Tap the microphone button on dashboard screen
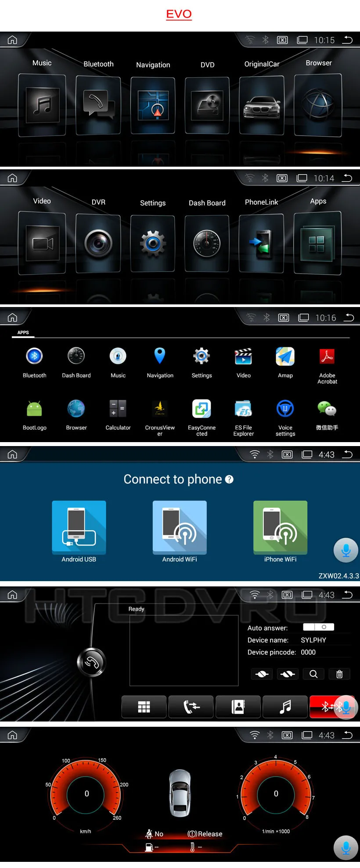The width and height of the screenshot is (360, 868). (x=346, y=848)
